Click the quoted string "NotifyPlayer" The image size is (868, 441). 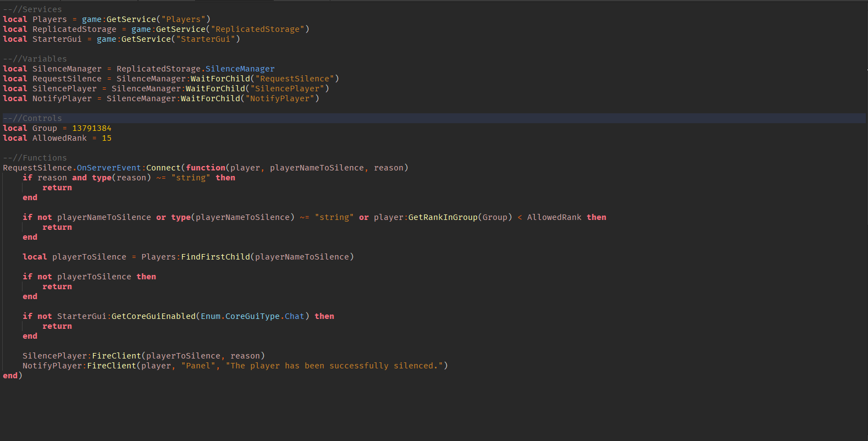pos(280,98)
